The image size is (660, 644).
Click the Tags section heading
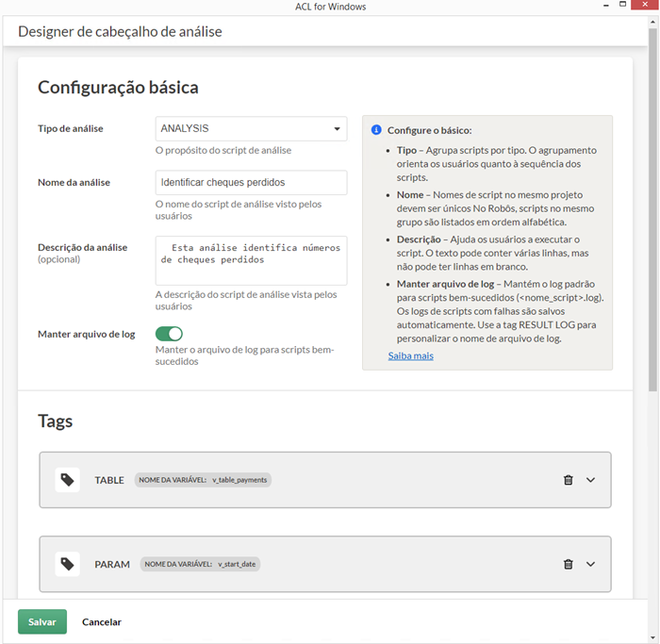click(x=55, y=421)
